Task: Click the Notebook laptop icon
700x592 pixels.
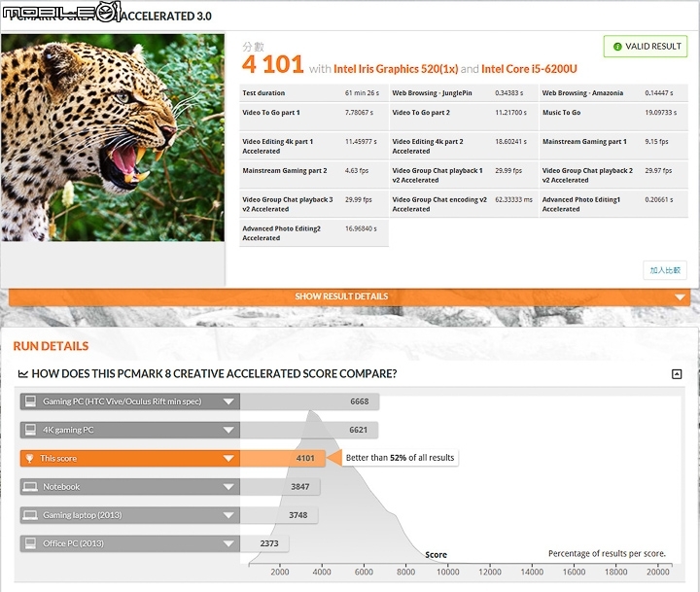Action: [x=30, y=487]
